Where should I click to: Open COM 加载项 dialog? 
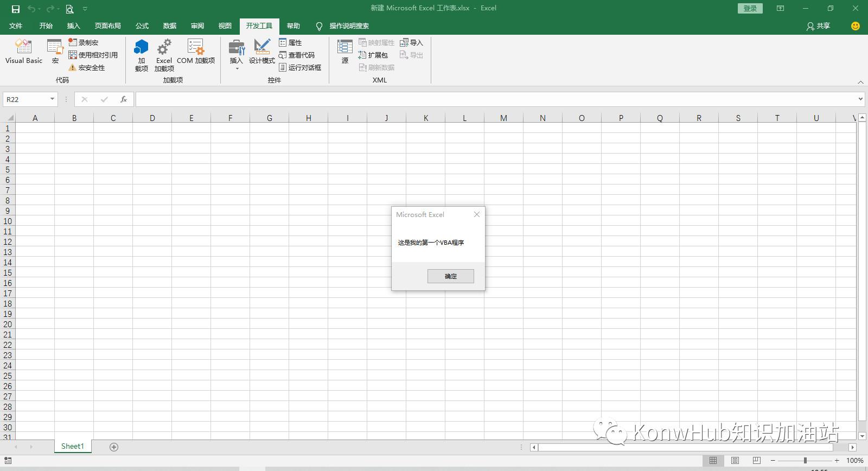tap(196, 52)
